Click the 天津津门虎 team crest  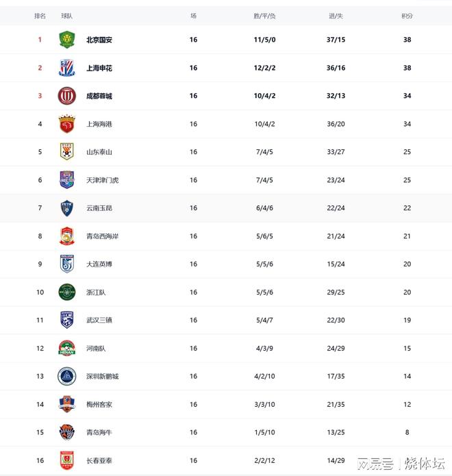click(66, 180)
